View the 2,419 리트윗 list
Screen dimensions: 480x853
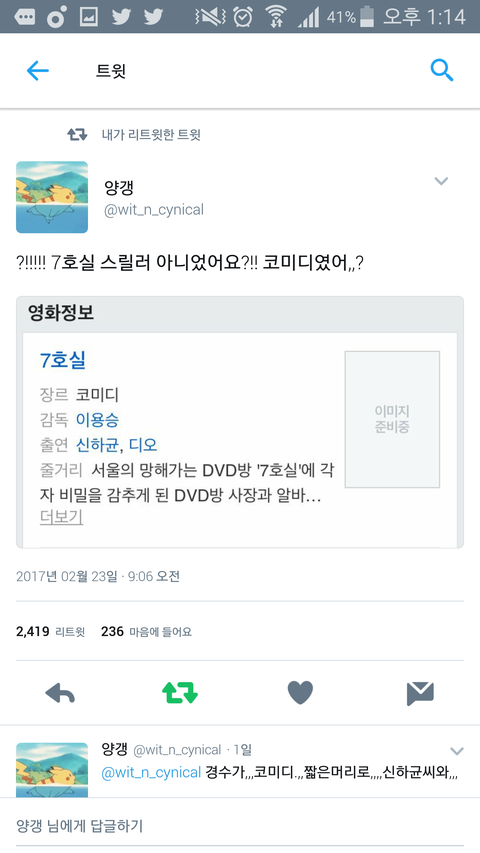click(51, 632)
